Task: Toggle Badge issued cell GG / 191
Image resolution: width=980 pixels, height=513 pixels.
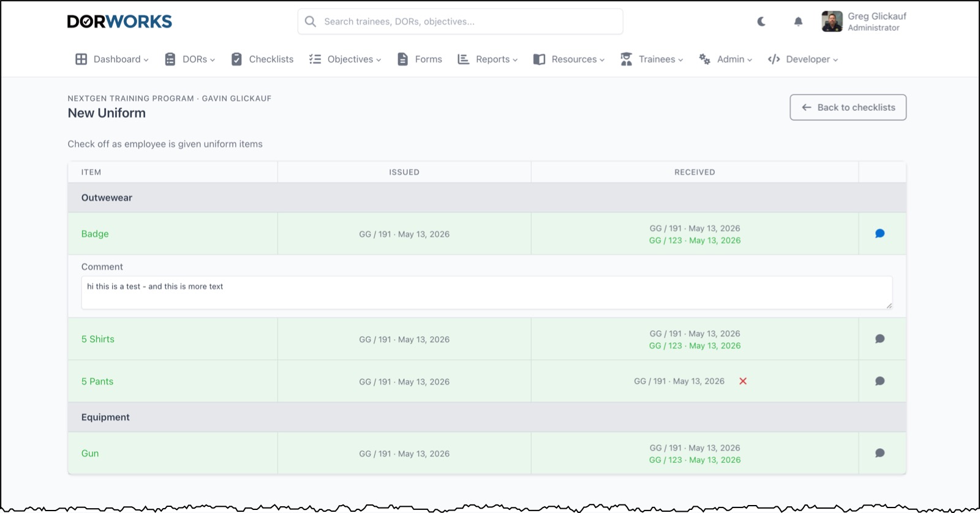Action: tap(404, 234)
